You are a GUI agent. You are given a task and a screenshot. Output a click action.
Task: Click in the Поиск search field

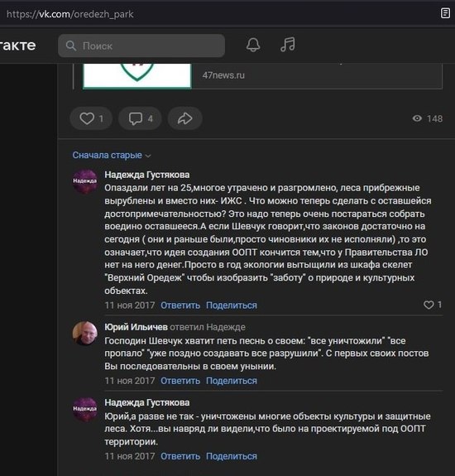tap(141, 46)
